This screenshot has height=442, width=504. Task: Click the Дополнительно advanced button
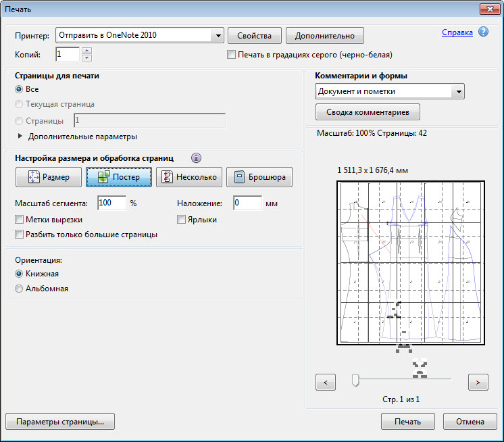pyautogui.click(x=325, y=35)
